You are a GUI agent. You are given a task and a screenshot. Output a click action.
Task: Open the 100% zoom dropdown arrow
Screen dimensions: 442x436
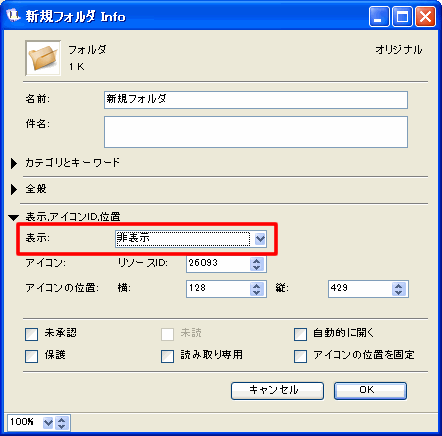[48, 423]
